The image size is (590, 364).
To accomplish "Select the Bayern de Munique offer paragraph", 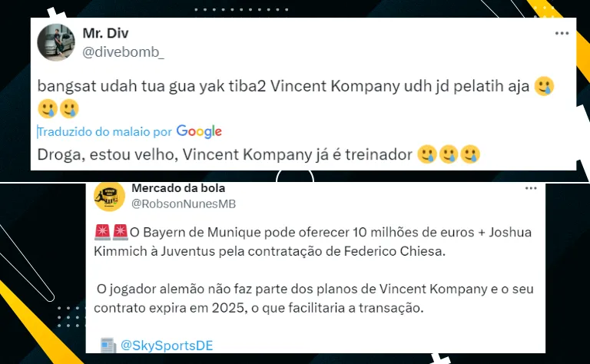I will click(x=313, y=241).
